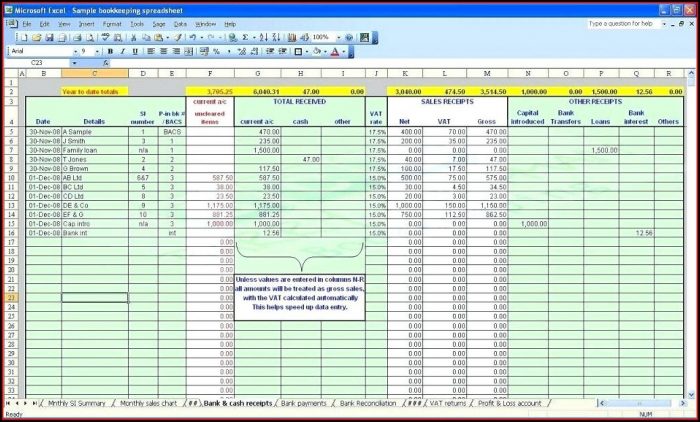
Task: Apply the Fill Color bucket
Action: 317,52
